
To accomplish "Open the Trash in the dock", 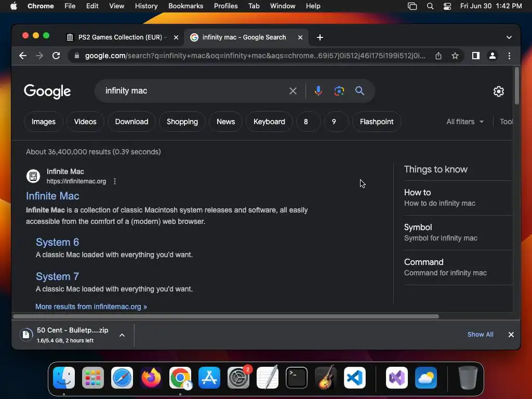I will point(468,378).
